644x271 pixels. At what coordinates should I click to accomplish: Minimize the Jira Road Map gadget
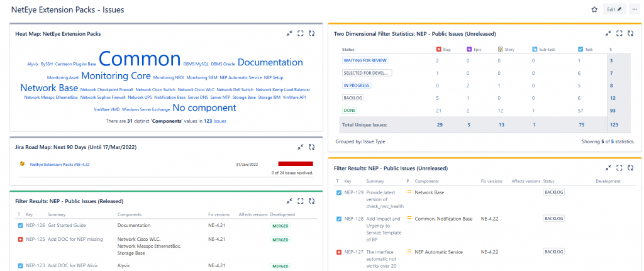click(300, 147)
